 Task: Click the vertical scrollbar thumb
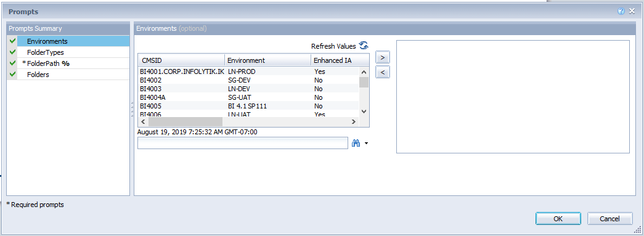point(364,82)
